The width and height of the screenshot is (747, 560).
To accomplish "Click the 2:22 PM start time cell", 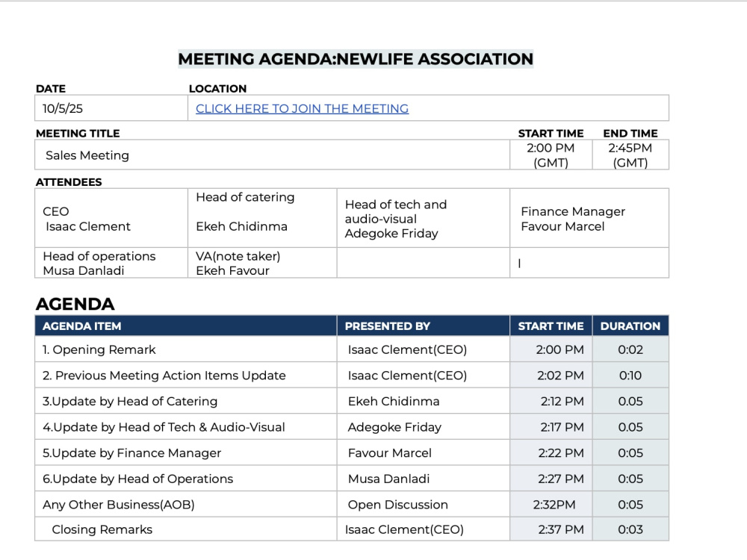I will pos(551,452).
